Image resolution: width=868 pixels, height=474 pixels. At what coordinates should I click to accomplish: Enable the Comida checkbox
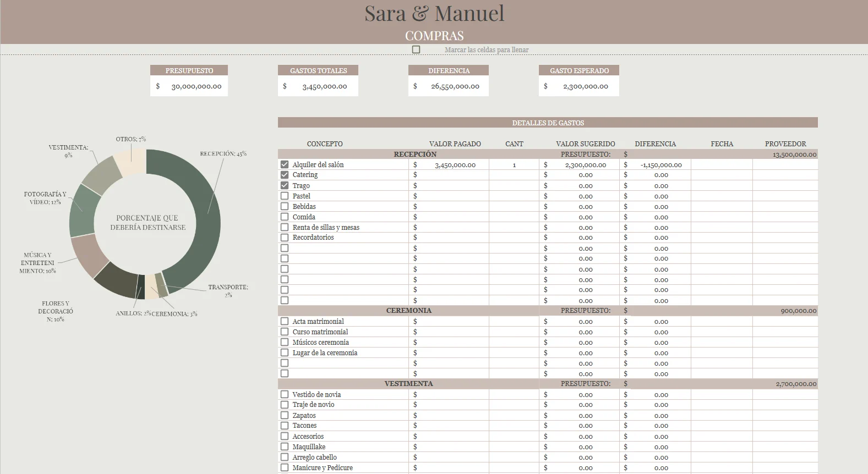pyautogui.click(x=285, y=217)
